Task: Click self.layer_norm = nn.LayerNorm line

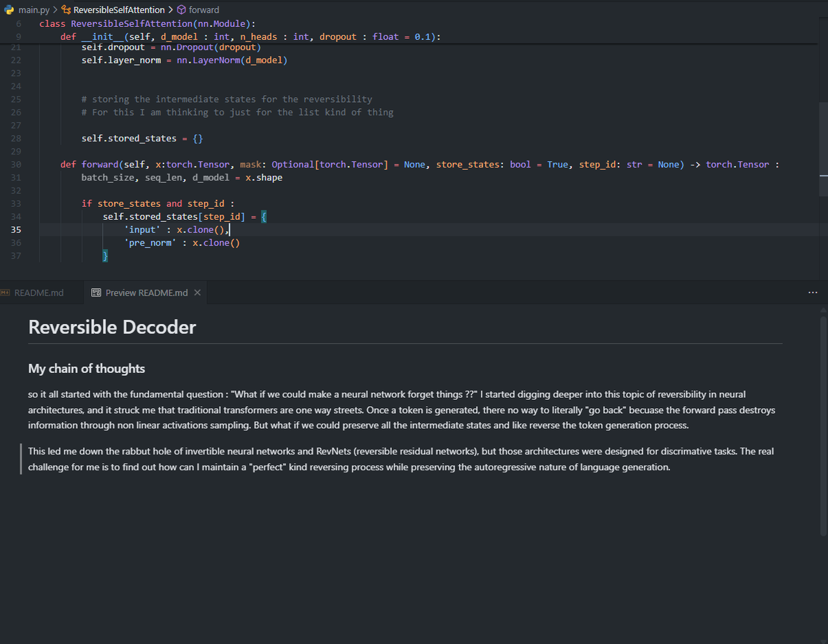Action: pos(184,60)
